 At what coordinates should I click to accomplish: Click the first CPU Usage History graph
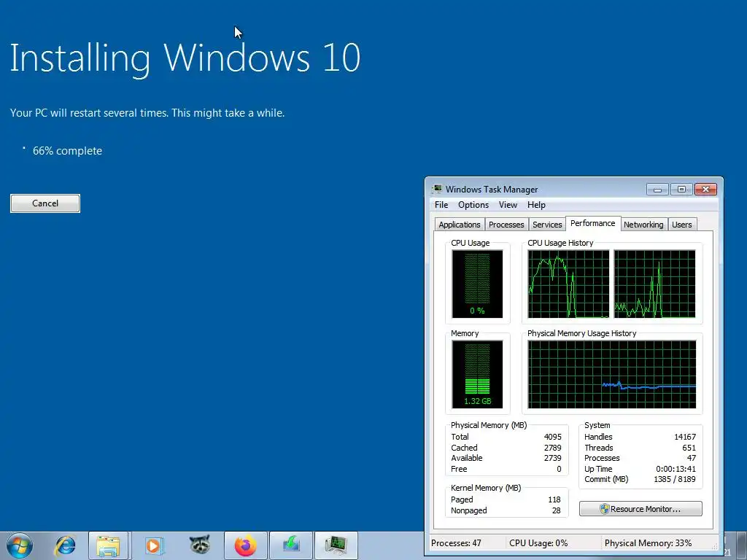(568, 284)
